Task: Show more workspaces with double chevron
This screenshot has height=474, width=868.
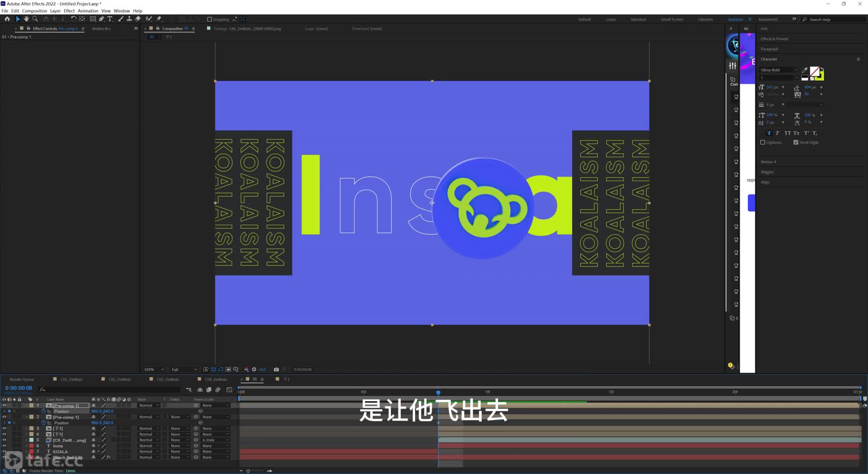Action: coord(794,19)
